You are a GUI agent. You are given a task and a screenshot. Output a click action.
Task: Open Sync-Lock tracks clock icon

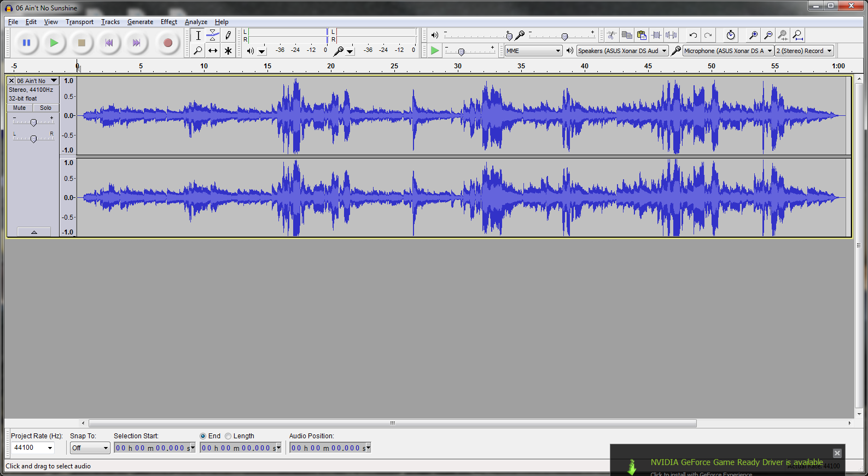pos(731,35)
